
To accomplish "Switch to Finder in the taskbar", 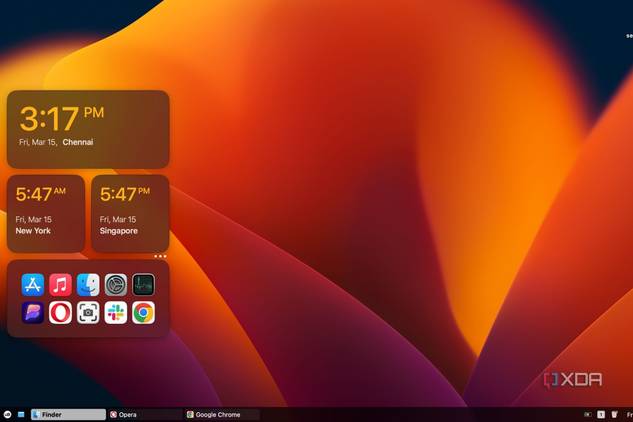I will click(68, 414).
